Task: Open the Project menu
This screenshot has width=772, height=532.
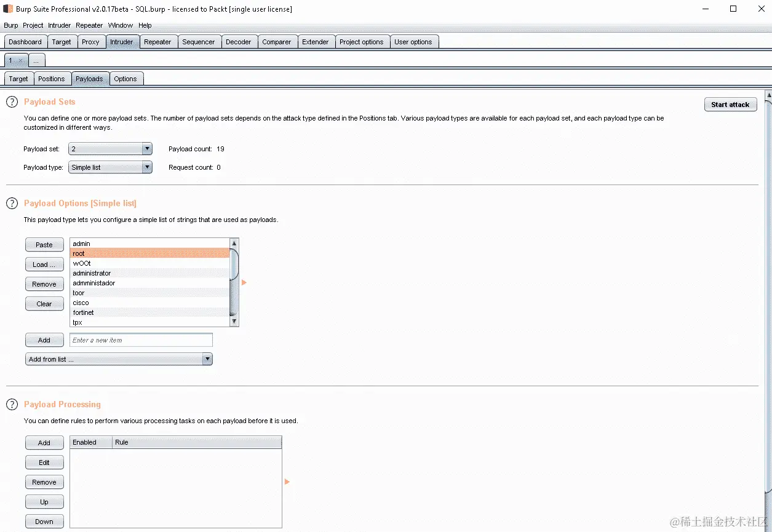Action: (33, 25)
